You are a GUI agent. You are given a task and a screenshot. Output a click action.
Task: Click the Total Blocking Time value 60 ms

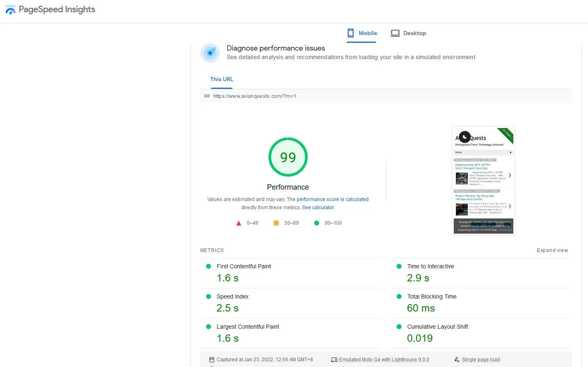(x=421, y=308)
